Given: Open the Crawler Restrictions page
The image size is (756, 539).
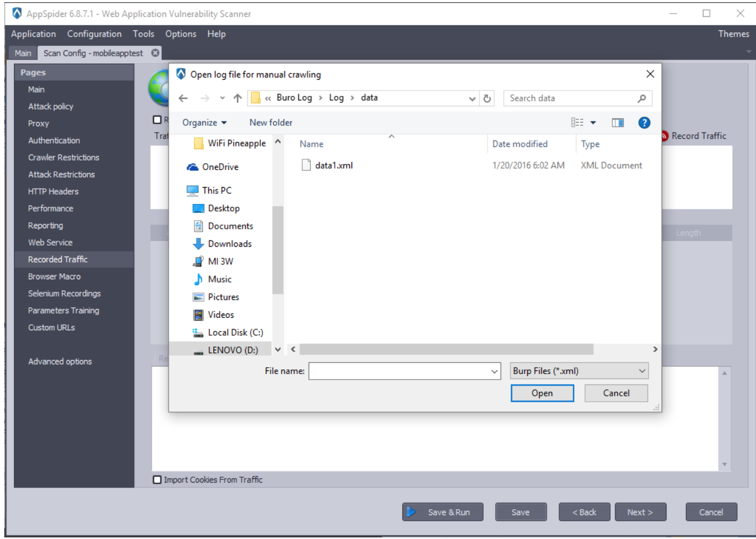Looking at the screenshot, I should click(x=63, y=157).
